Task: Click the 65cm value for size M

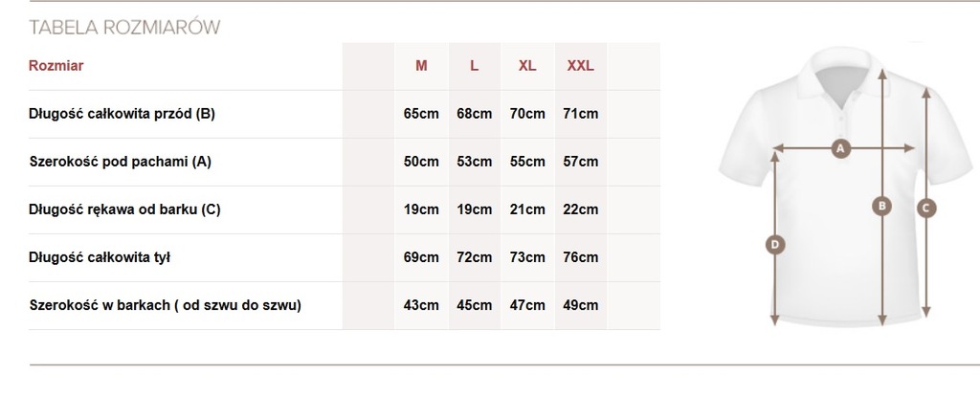Action: click(x=421, y=114)
